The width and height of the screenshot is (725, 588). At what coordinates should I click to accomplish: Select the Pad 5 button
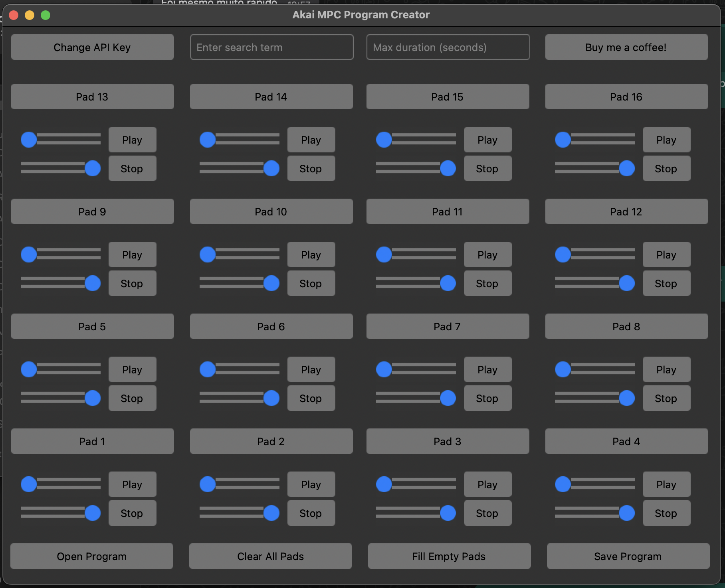pyautogui.click(x=92, y=326)
